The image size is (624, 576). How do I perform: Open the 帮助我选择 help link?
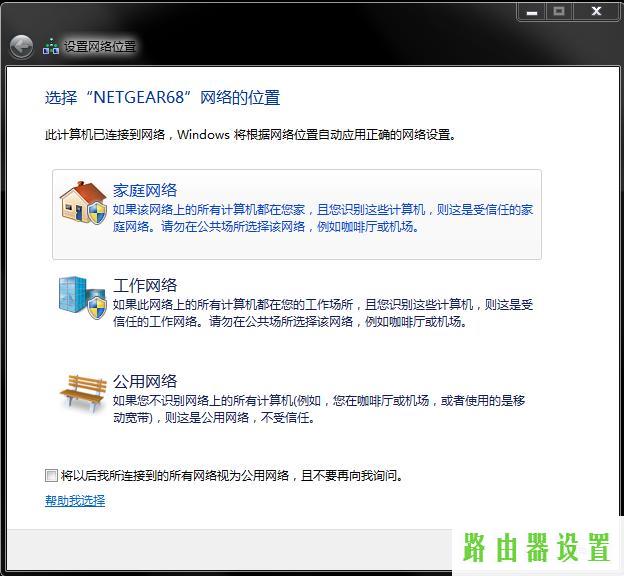click(x=75, y=500)
